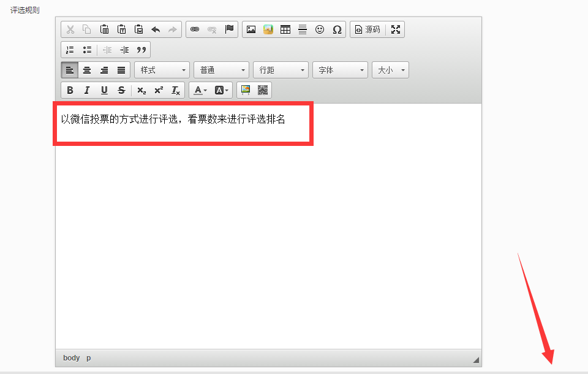Toggle bold formatting
Image resolution: width=588 pixels, height=374 pixels.
[70, 90]
